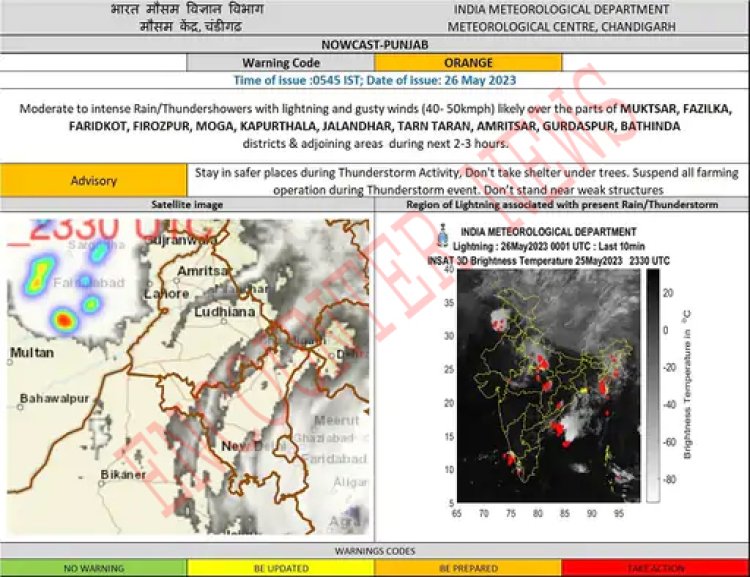Click the MUKTSAR, FAZILKA district text
The width and height of the screenshot is (750, 577).
point(676,109)
